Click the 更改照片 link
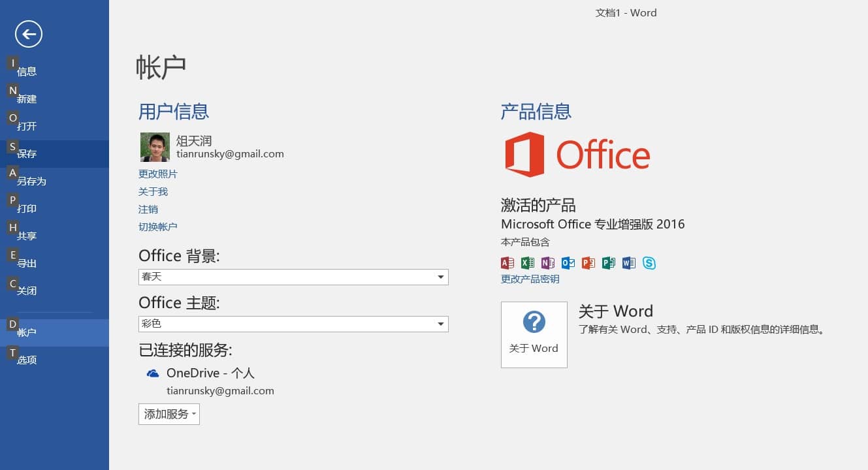Viewport: 868px width, 470px height. click(x=157, y=174)
